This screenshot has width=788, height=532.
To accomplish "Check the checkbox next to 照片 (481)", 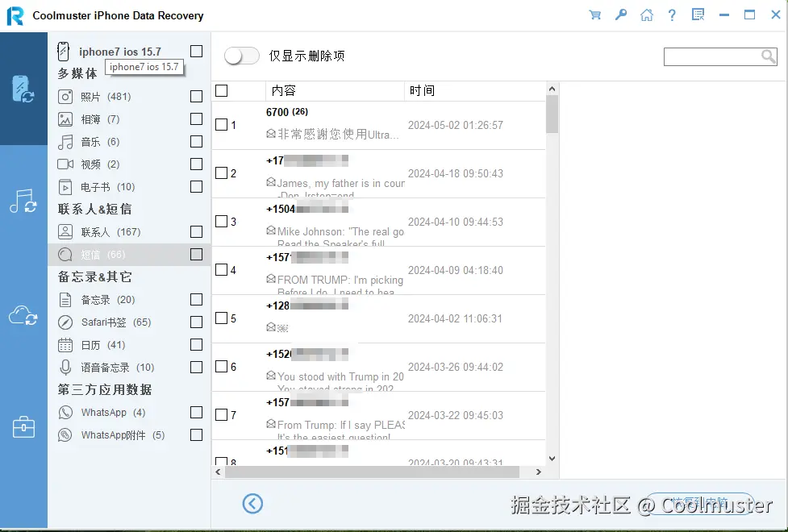I will coord(196,96).
